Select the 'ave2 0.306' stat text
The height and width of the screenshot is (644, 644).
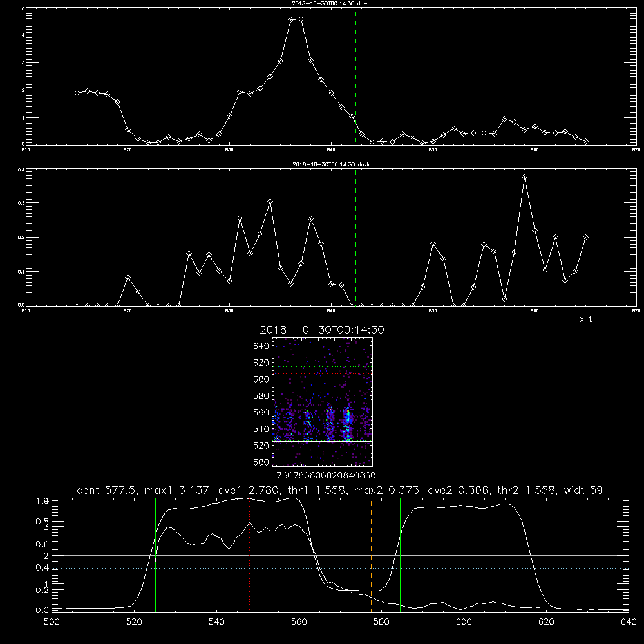tap(459, 490)
